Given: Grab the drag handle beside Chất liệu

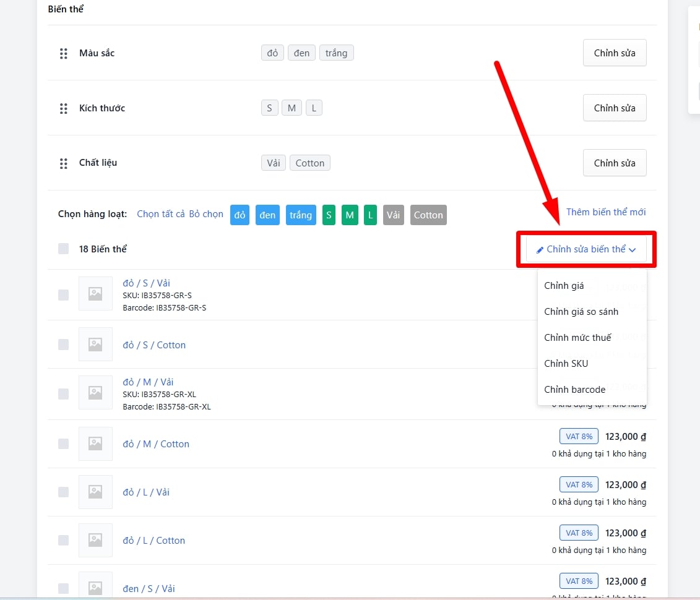Looking at the screenshot, I should [x=63, y=164].
